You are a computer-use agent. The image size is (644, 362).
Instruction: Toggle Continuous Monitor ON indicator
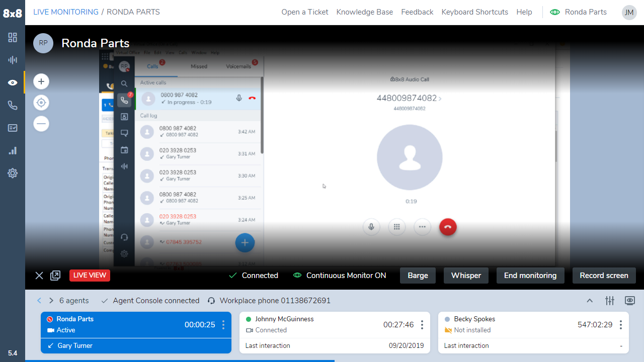click(x=340, y=276)
